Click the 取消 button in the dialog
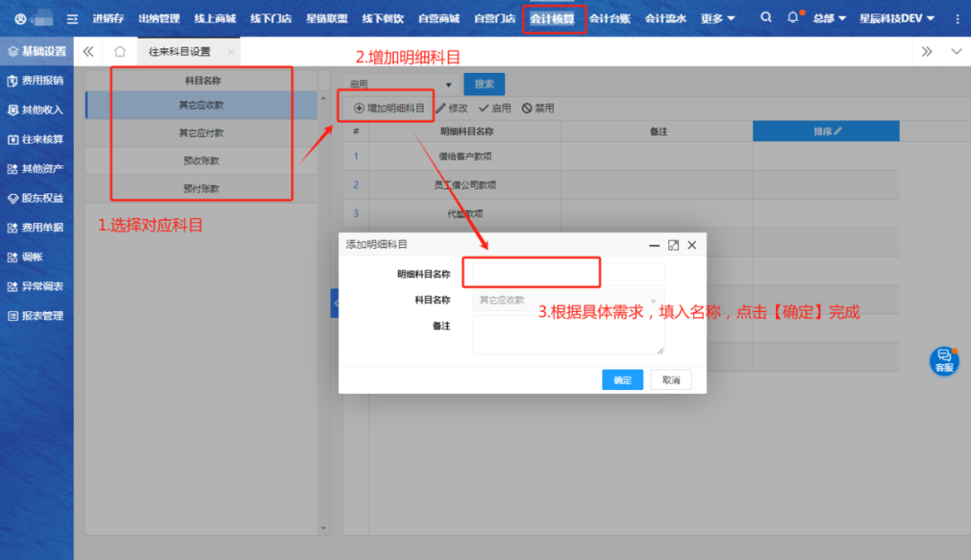Image resolution: width=971 pixels, height=560 pixels. pos(671,380)
